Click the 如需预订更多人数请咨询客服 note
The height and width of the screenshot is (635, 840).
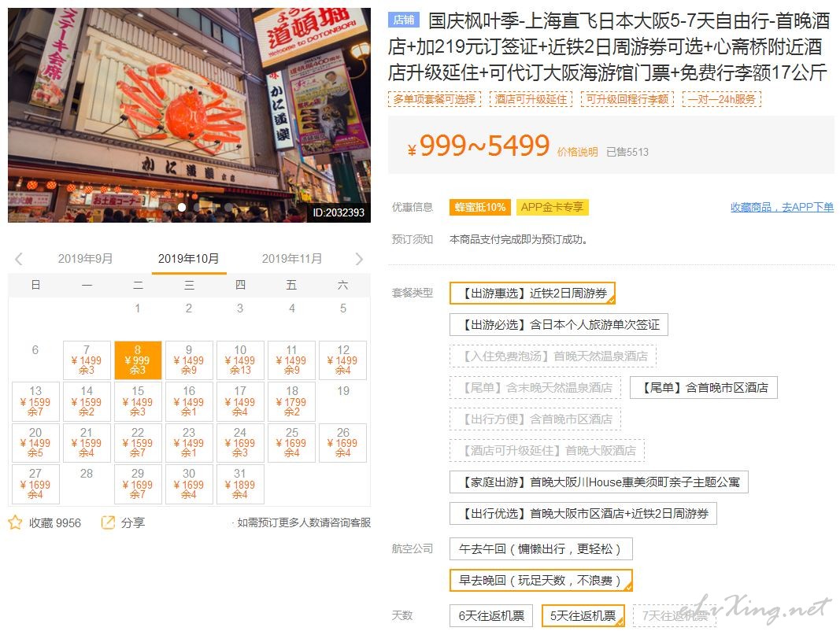[x=304, y=522]
